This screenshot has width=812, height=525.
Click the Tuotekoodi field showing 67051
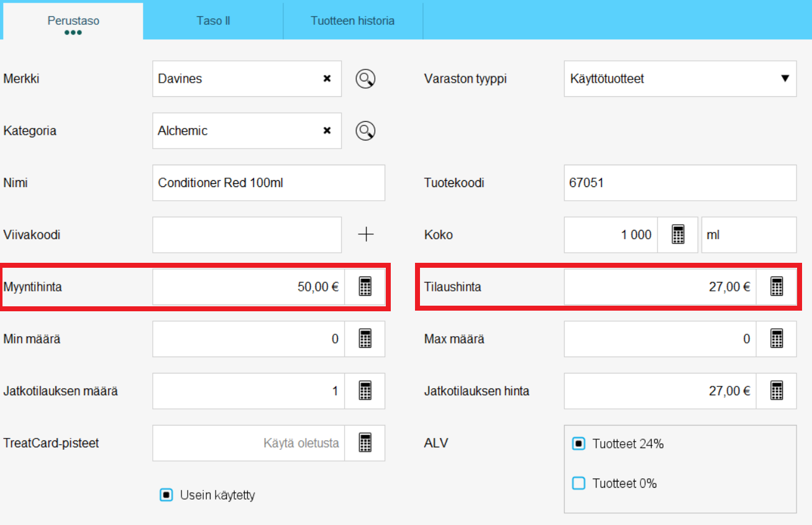tap(680, 183)
